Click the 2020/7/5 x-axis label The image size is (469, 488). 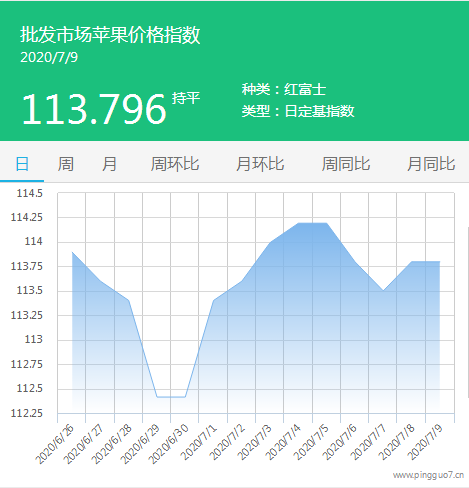point(311,442)
